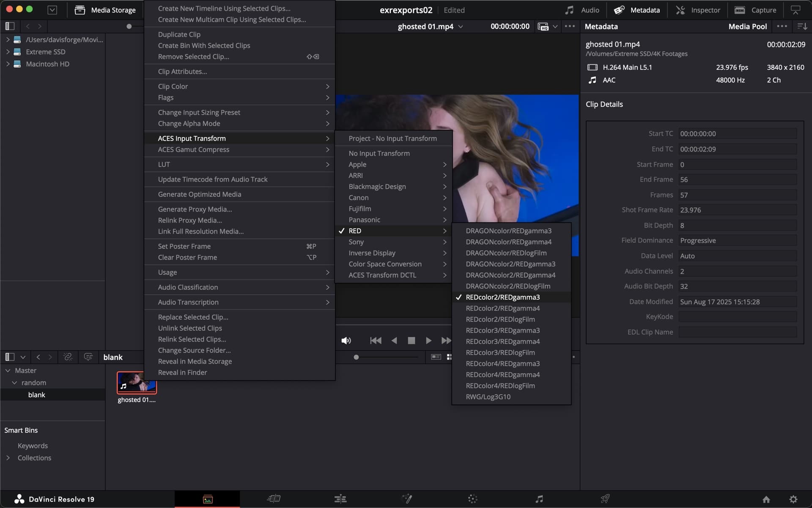Select DRAGONcolor2/REDlogFilm transform
The image size is (812, 508).
pyautogui.click(x=511, y=286)
